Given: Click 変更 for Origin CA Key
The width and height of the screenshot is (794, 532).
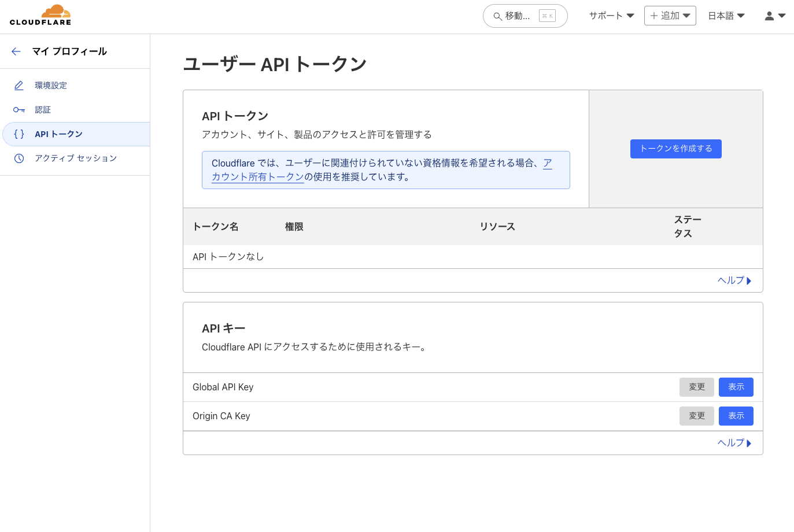Looking at the screenshot, I should pos(696,416).
